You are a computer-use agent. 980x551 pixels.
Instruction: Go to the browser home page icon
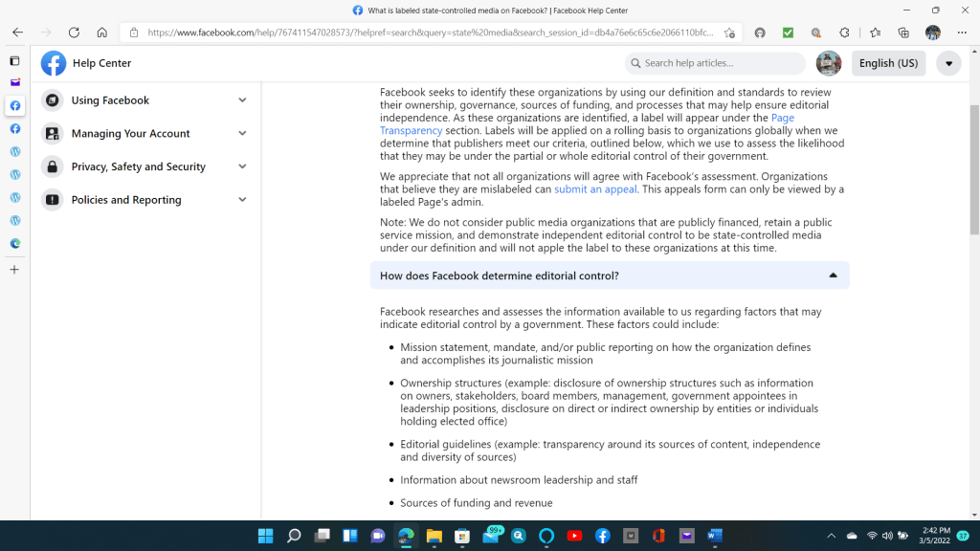click(101, 32)
